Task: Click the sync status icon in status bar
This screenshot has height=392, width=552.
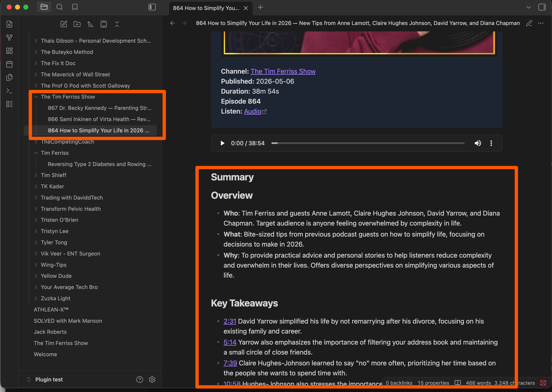Action: coord(543,383)
